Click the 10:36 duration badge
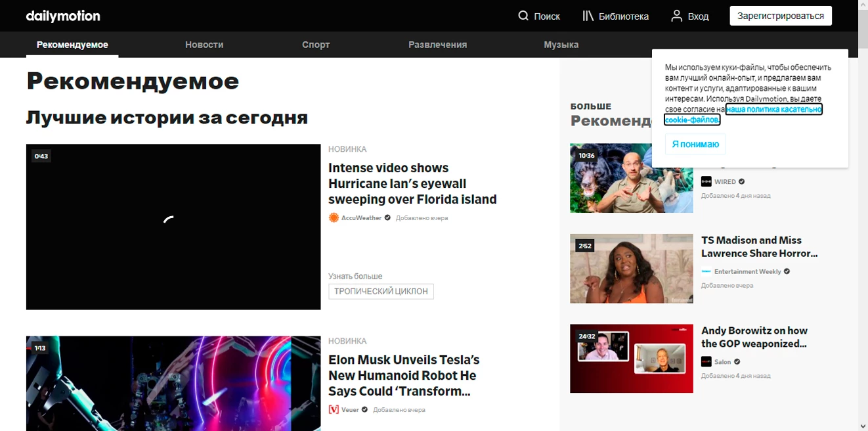868x431 pixels. pyautogui.click(x=586, y=156)
